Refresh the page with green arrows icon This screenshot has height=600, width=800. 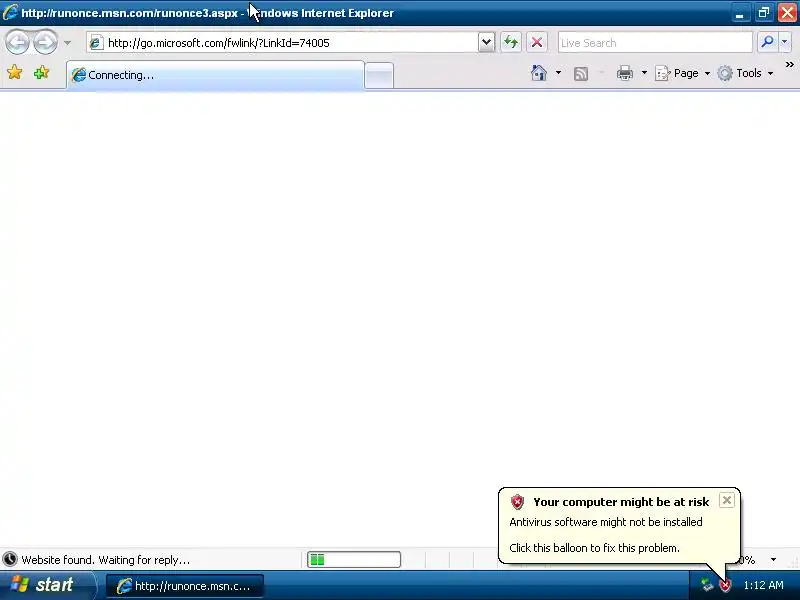511,42
